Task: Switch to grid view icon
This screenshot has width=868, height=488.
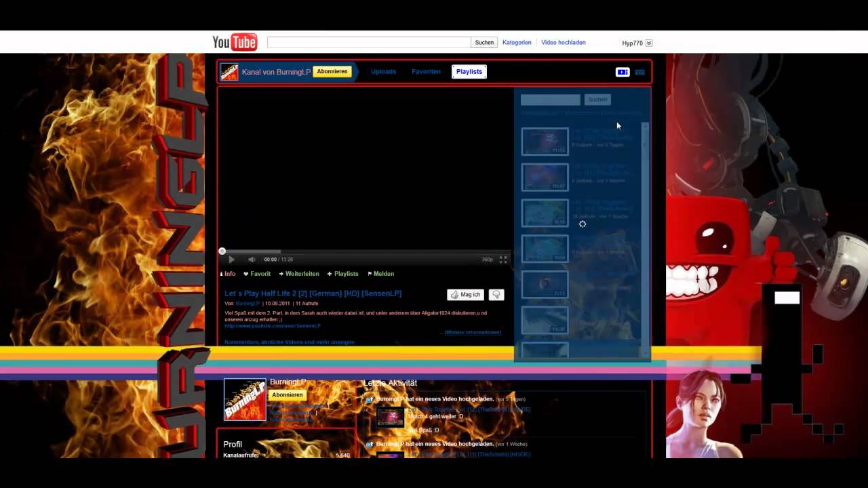Action: [639, 72]
